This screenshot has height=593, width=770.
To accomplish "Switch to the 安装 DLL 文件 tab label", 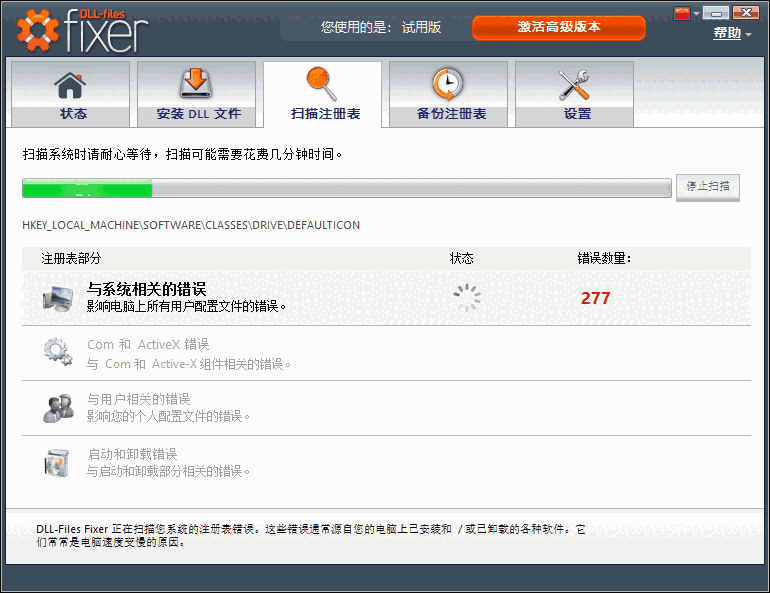I will tap(198, 114).
